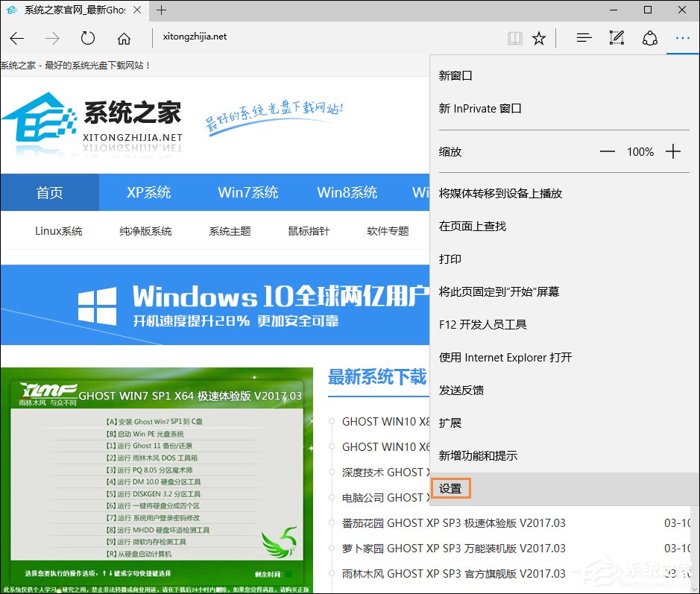Screen dimensions: 700x594
Task: Select the Make a Web Note pen icon
Action: click(617, 38)
